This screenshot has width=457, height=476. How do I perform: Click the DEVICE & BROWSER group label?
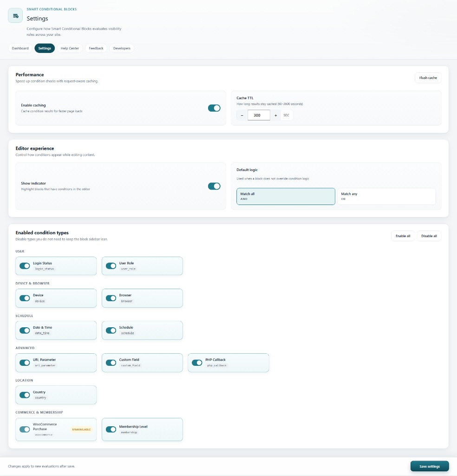[x=33, y=283]
